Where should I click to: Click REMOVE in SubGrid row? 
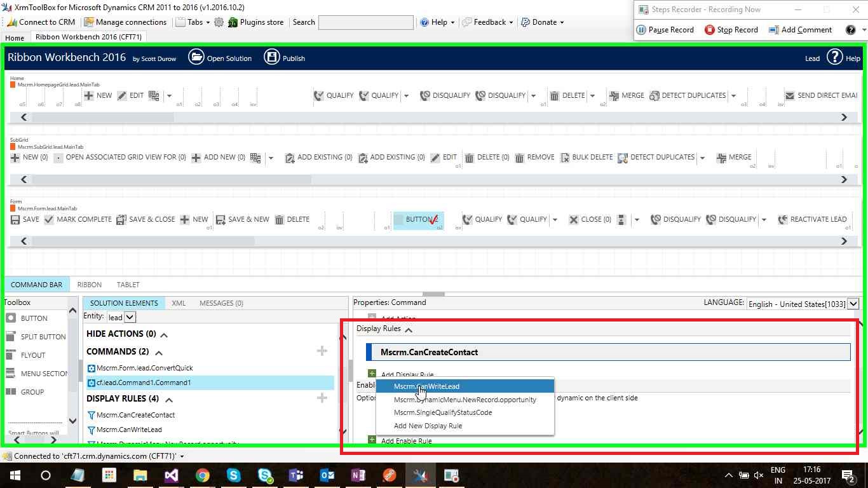click(534, 157)
